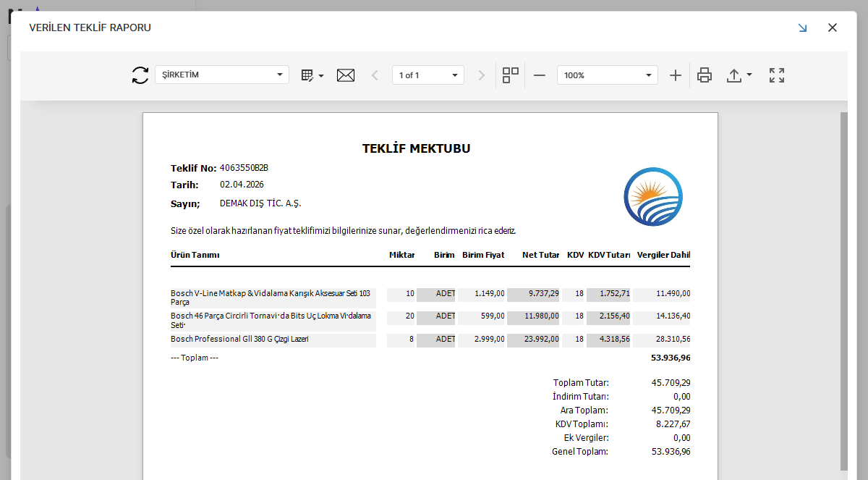Open the '1 of 1' page selector
The height and width of the screenshot is (480, 868).
[428, 75]
